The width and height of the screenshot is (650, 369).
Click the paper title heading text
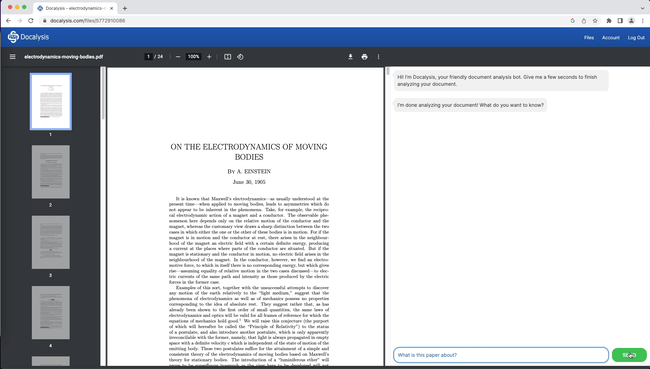[x=249, y=152]
